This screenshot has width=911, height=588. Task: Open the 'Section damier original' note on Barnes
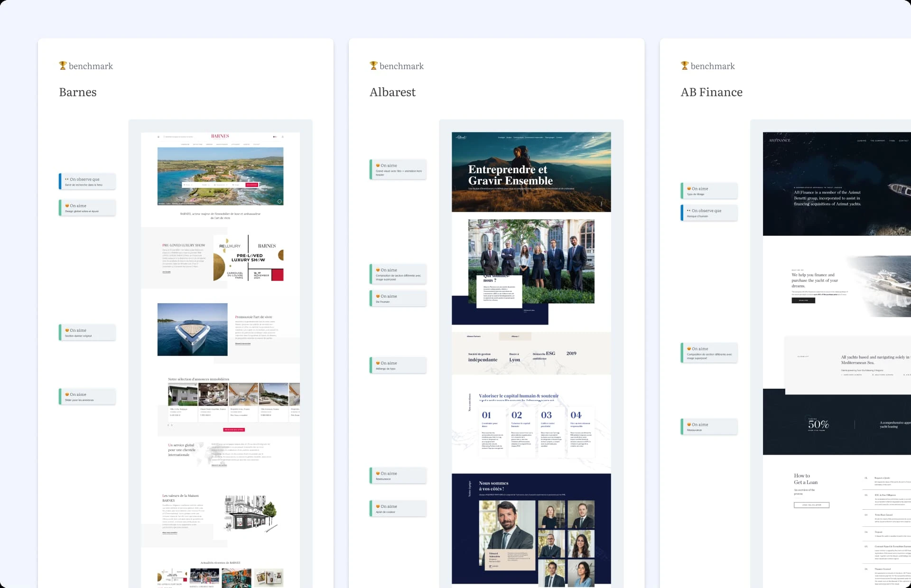tap(87, 333)
